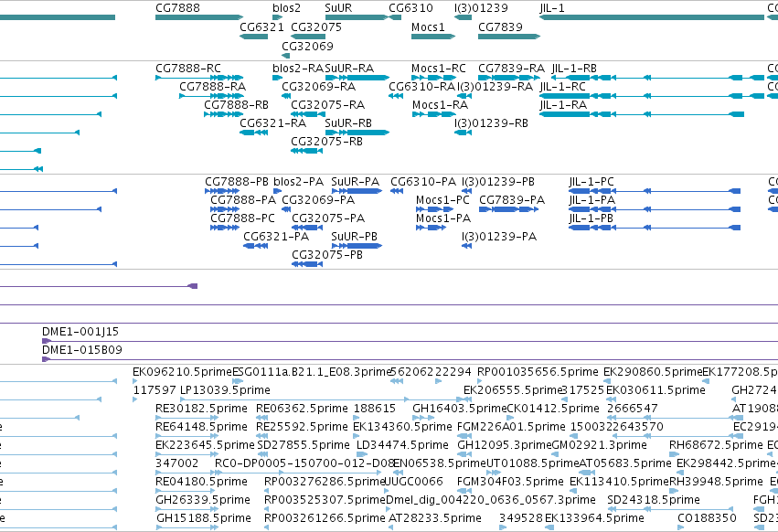Image resolution: width=778 pixels, height=532 pixels.
Task: Open transcript SuUR-RA
Action: click(x=349, y=68)
